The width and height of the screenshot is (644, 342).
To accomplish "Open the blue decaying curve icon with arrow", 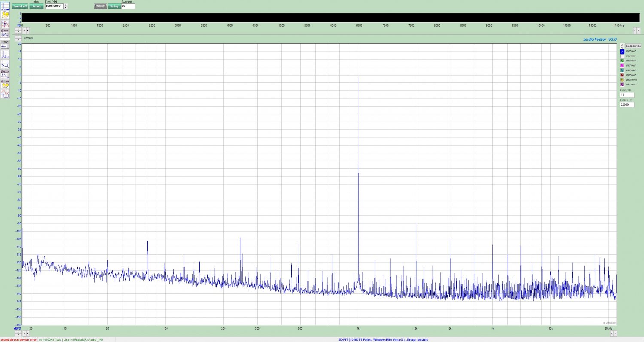I will point(5,64).
